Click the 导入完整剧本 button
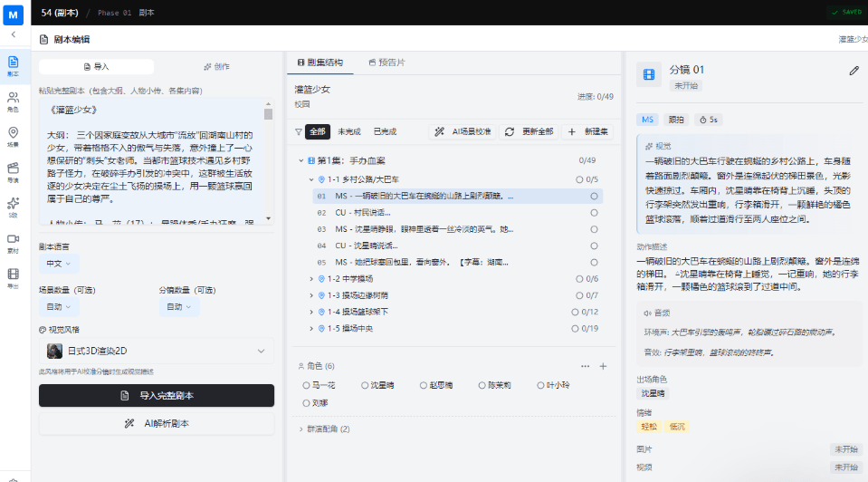 point(156,396)
